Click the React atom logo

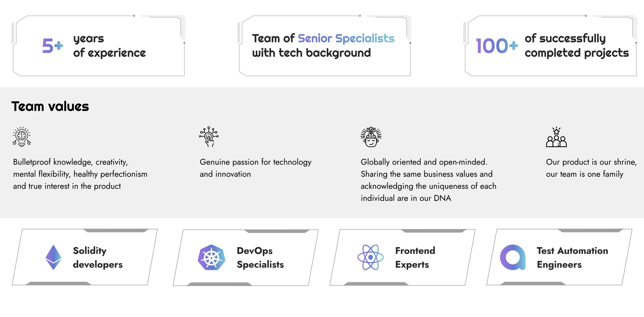pos(370,257)
